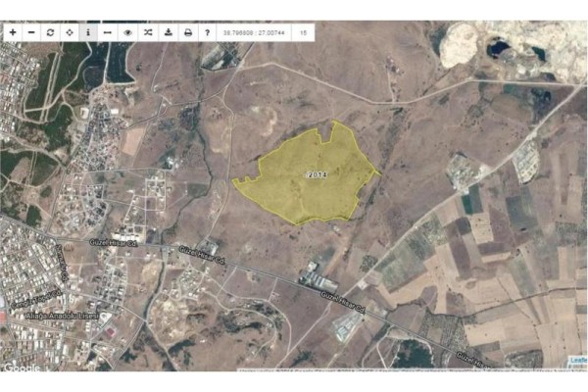Click the shuffle/switch basemap icon

(x=147, y=32)
